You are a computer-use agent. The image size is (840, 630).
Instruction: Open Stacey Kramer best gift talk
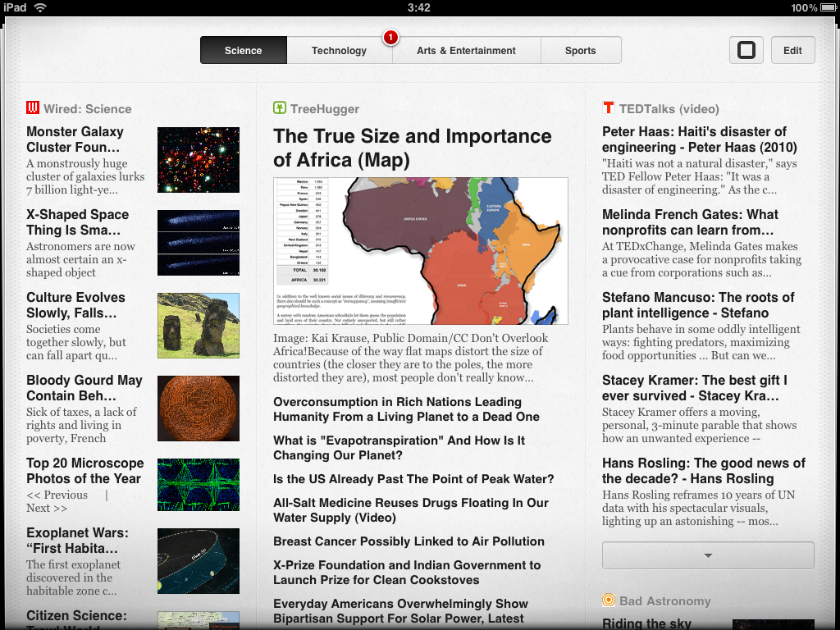point(694,388)
